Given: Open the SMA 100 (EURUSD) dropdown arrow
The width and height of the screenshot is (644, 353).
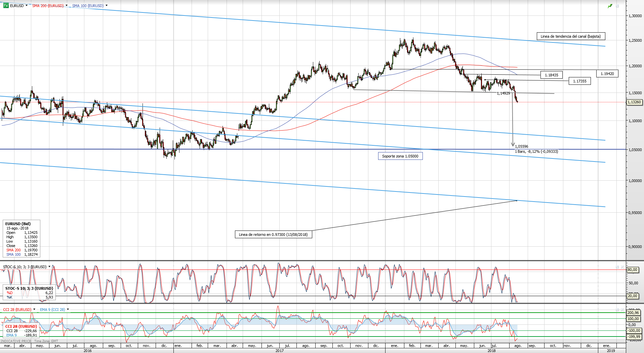Looking at the screenshot, I should pyautogui.click(x=107, y=5).
